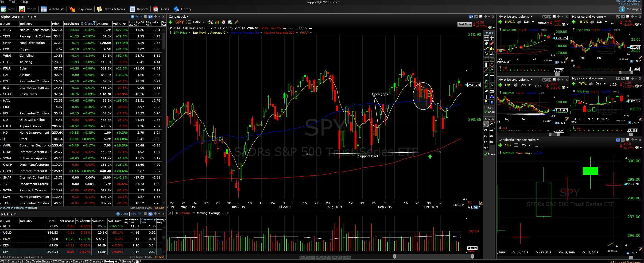Open the Reports section
The image size is (644, 263).
139,9
